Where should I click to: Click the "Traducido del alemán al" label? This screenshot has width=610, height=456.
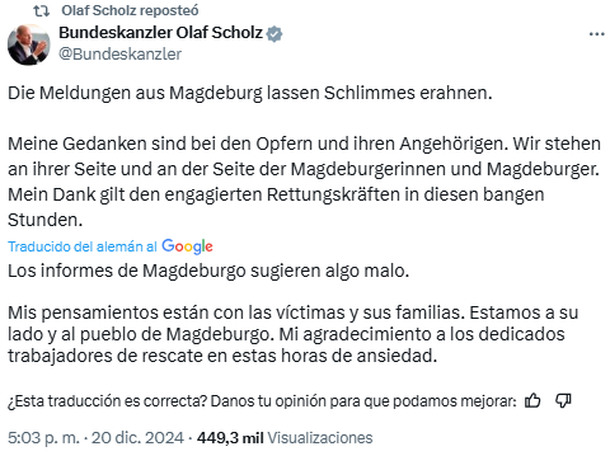pos(82,246)
